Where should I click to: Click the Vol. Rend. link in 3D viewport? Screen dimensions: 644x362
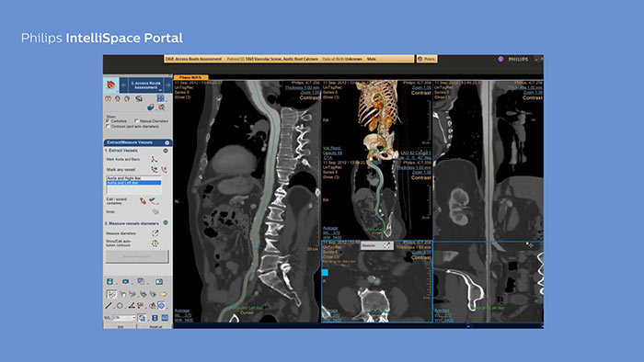pos(331,149)
